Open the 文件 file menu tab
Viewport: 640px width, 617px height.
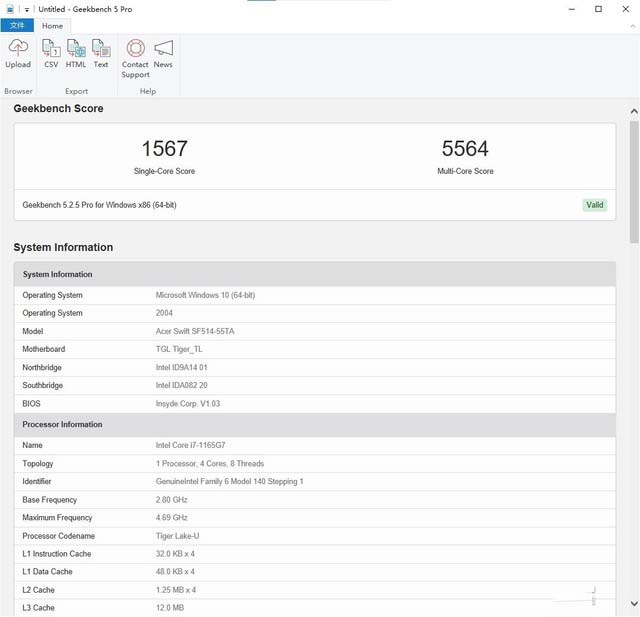point(17,26)
